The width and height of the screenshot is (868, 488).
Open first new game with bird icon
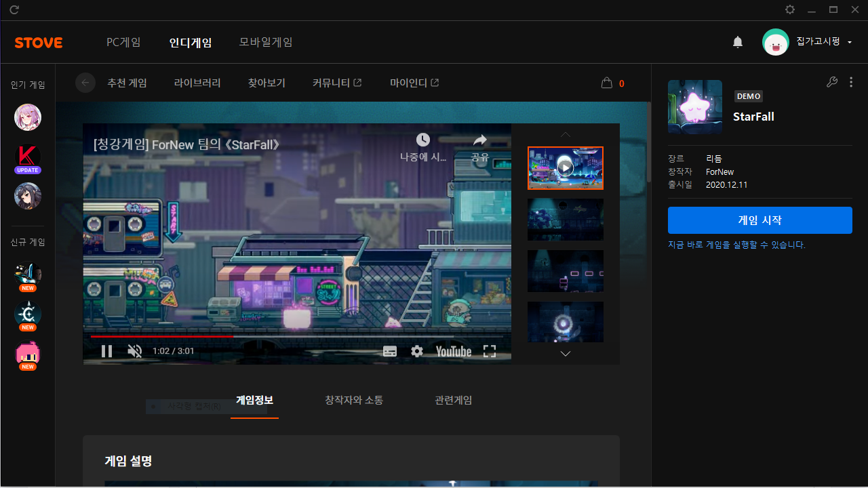pos(28,275)
